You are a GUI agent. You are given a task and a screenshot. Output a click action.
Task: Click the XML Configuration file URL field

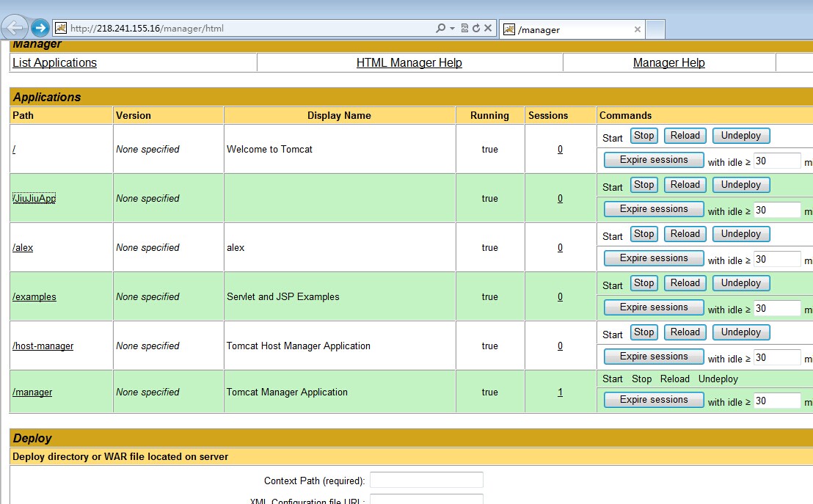pos(426,500)
